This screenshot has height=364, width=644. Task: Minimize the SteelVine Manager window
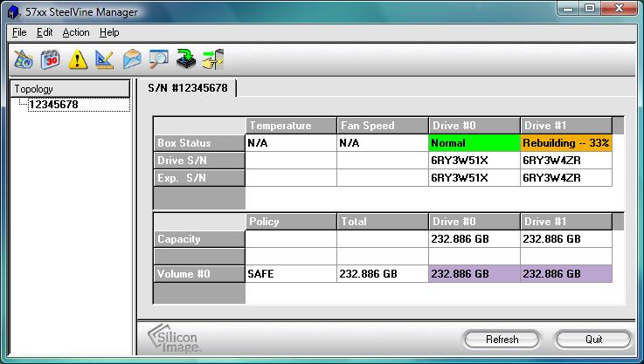point(568,8)
